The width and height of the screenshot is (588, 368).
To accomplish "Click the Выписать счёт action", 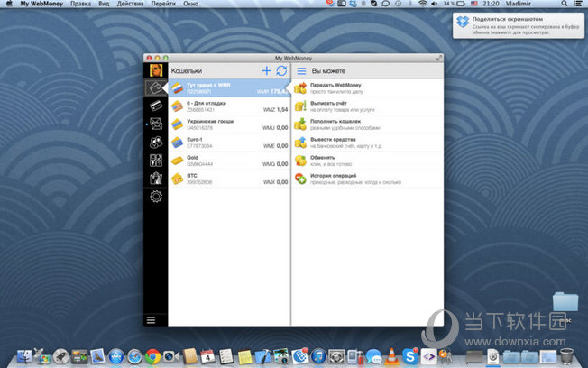I will [x=368, y=106].
